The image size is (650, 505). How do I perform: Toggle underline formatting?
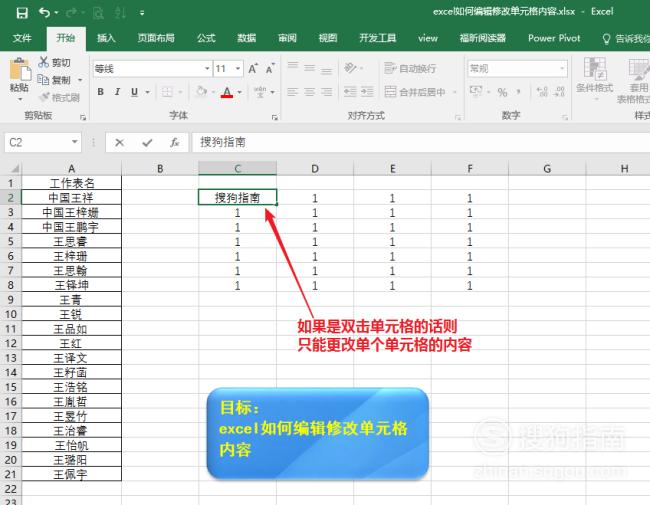134,92
